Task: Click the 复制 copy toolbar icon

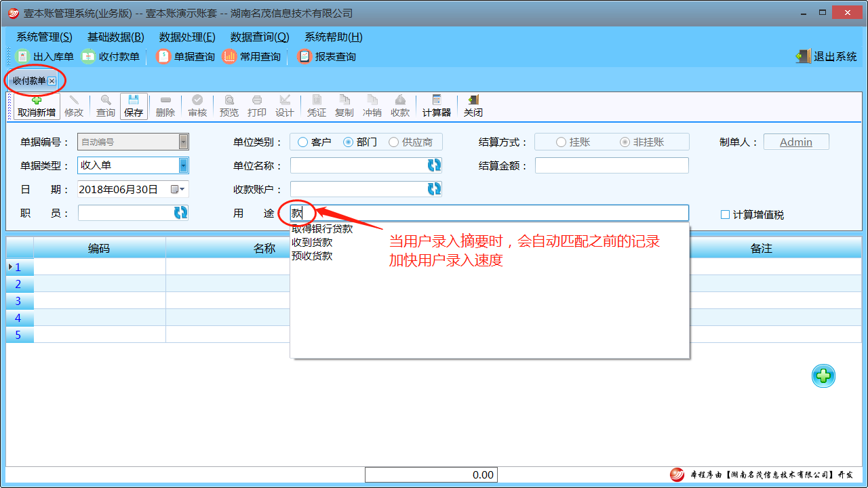Action: 344,106
